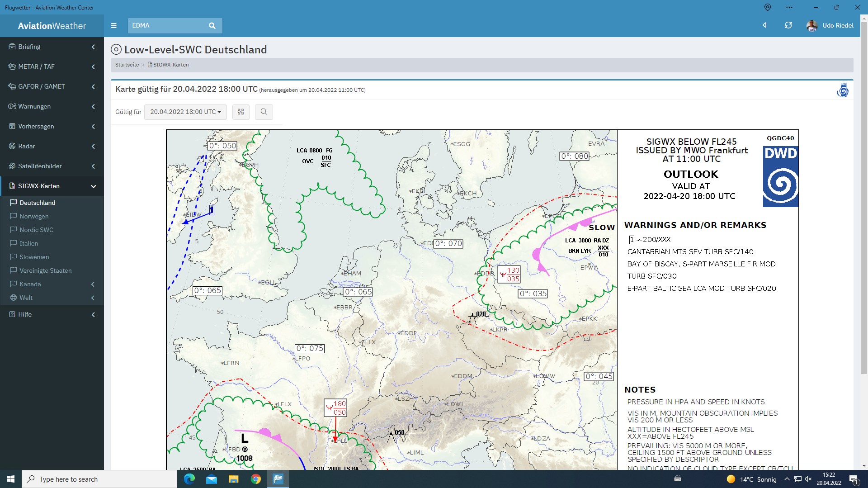Collapse the SIGWX-Karten menu

coord(52,186)
